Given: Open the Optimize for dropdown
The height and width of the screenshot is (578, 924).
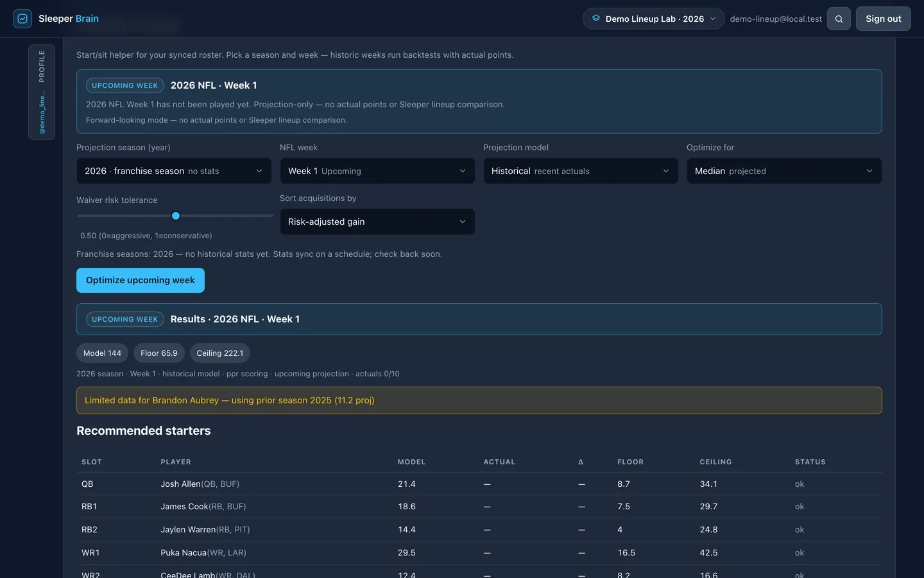Looking at the screenshot, I should [784, 171].
